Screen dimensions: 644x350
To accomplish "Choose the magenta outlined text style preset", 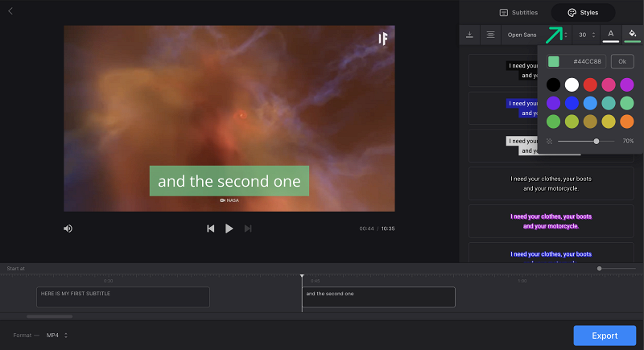I will click(x=551, y=221).
